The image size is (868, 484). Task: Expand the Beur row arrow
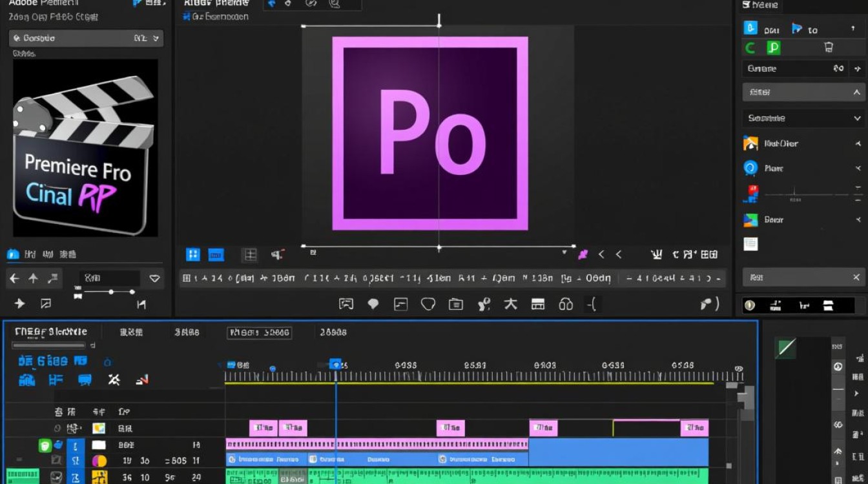click(858, 219)
